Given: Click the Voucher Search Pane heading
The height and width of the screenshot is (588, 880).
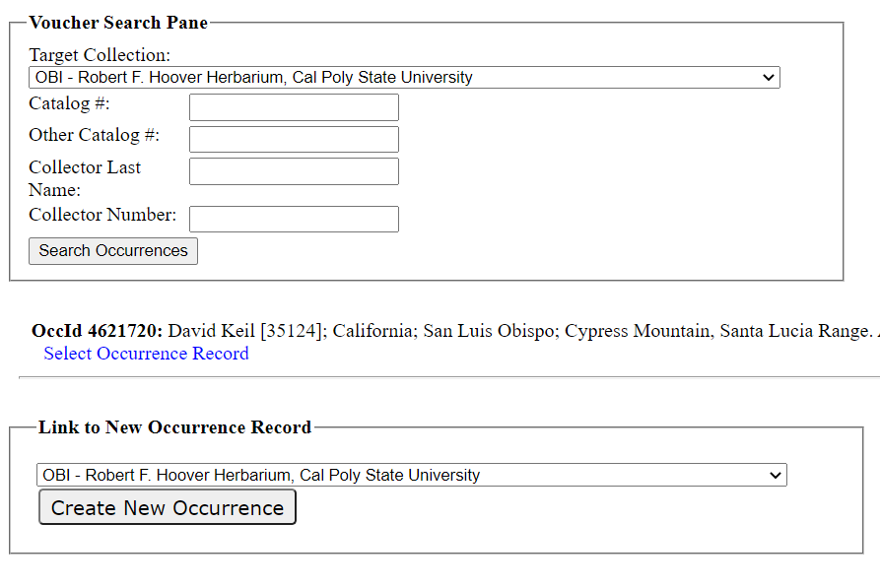Looking at the screenshot, I should (x=118, y=23).
